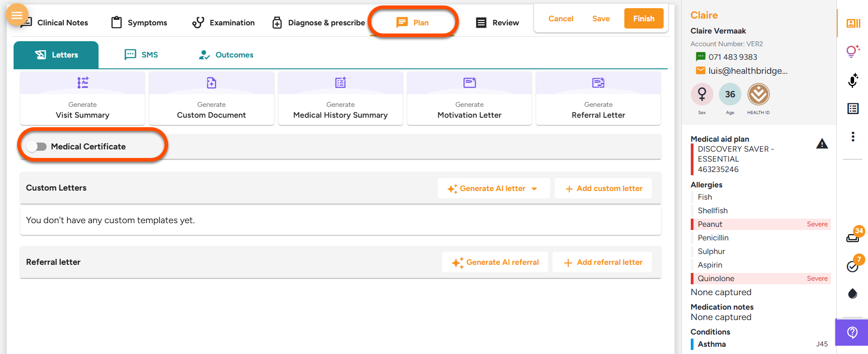Open the tasks checkmark icon with badge 7
This screenshot has width=868, height=354.
(x=853, y=266)
